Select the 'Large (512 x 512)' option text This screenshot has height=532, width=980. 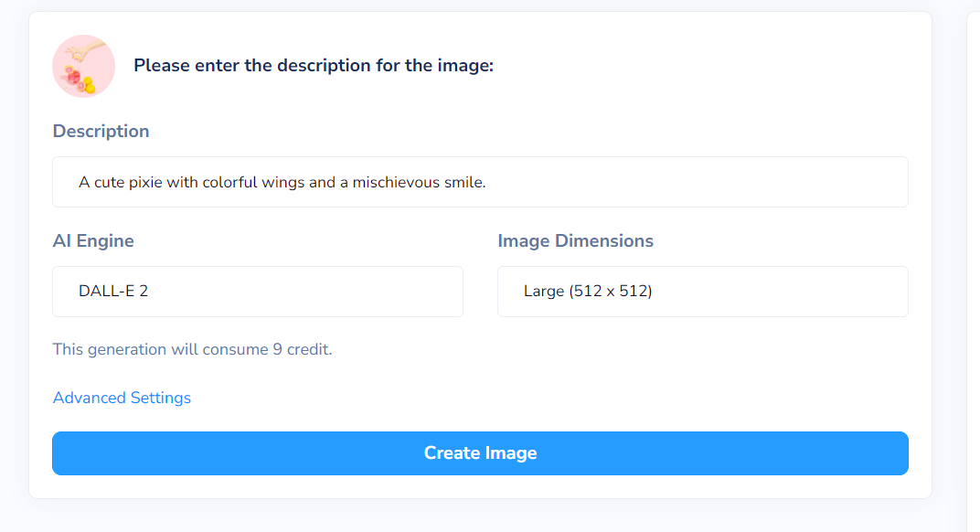tap(588, 292)
